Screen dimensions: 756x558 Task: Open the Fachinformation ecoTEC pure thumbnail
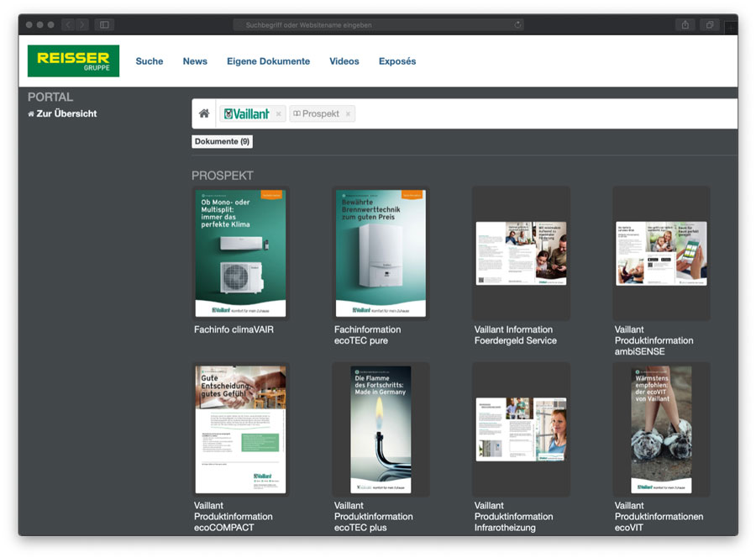(381, 253)
